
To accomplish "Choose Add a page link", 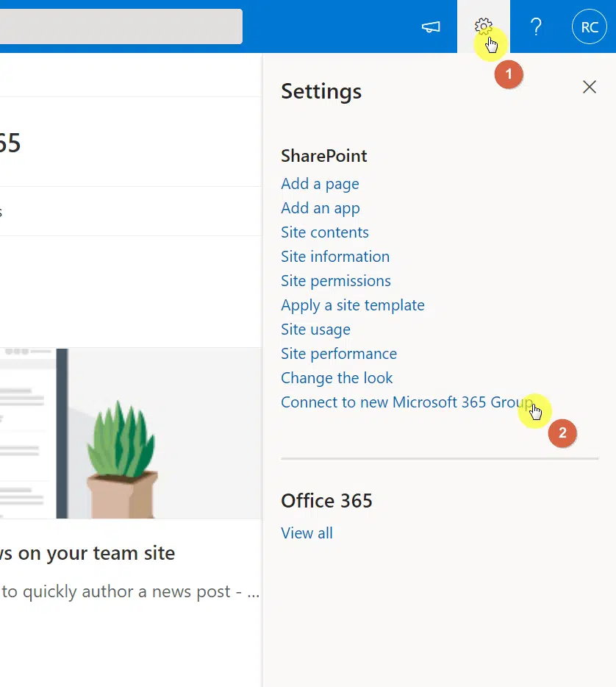I will [320, 184].
